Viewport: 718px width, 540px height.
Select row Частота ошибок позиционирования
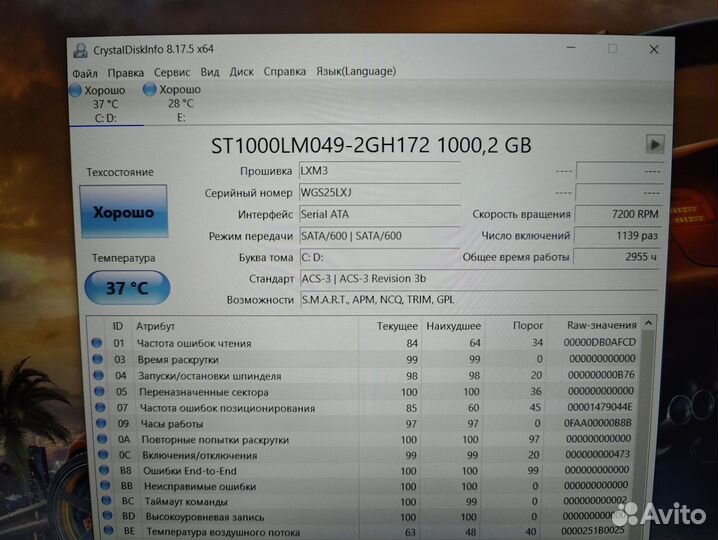click(366, 408)
